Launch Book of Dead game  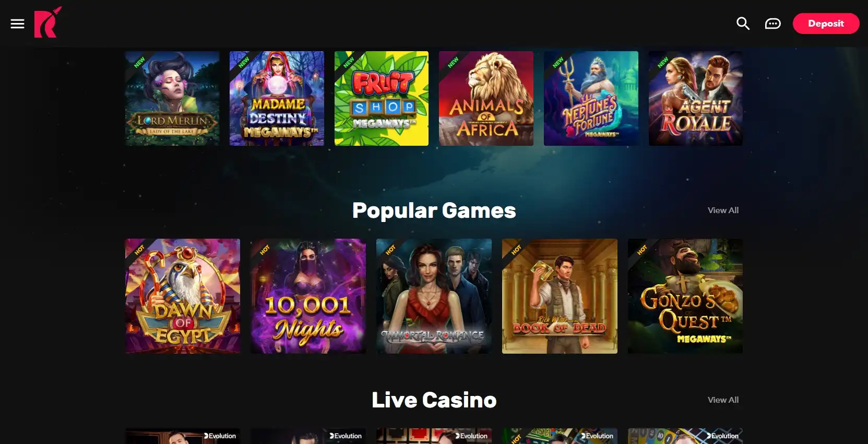560,296
